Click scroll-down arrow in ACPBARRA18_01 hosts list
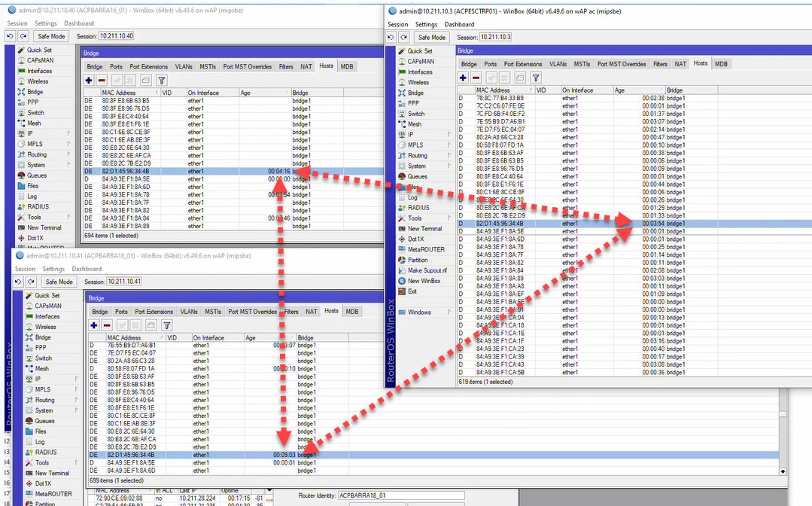Image resolution: width=812 pixels, height=506 pixels. pyautogui.click(x=783, y=471)
